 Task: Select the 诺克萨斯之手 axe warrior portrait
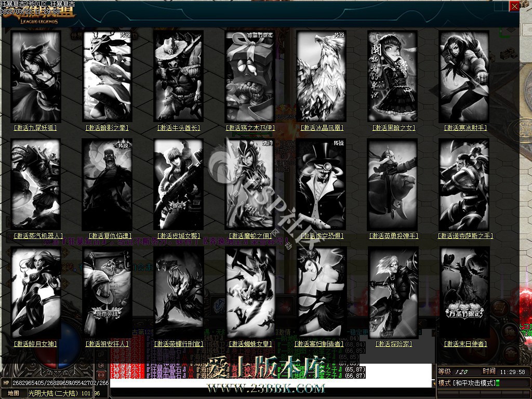[464, 184]
